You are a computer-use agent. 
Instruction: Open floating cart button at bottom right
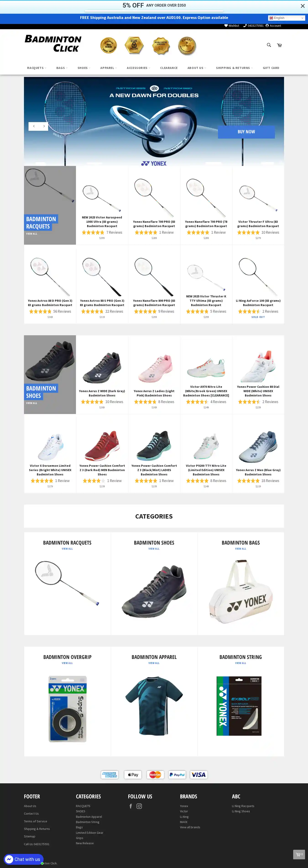(x=299, y=854)
